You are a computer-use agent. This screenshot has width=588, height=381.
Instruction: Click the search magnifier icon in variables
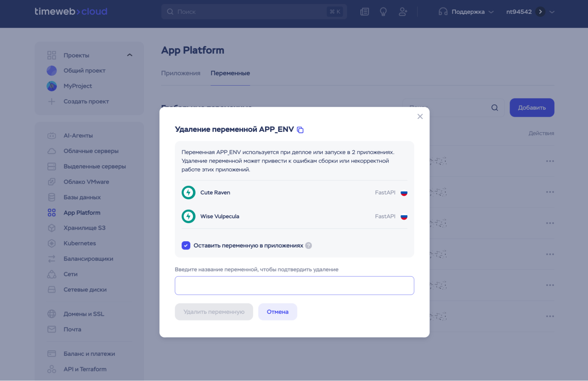[x=494, y=108]
